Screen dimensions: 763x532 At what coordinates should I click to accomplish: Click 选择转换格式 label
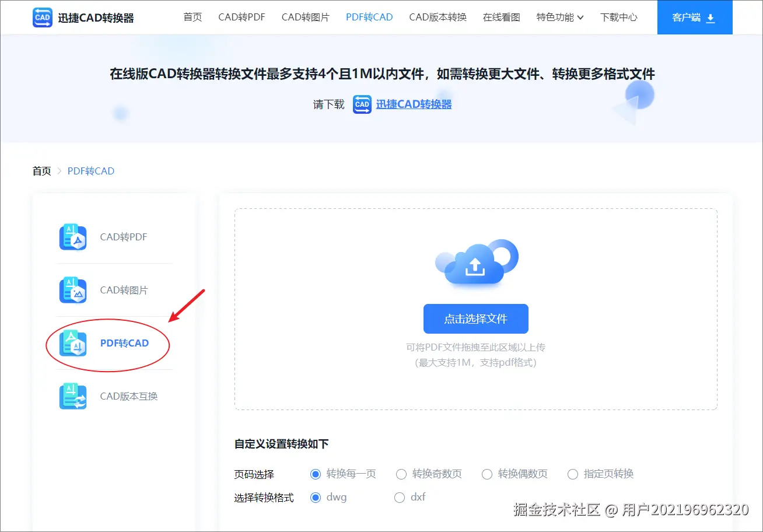coord(264,498)
